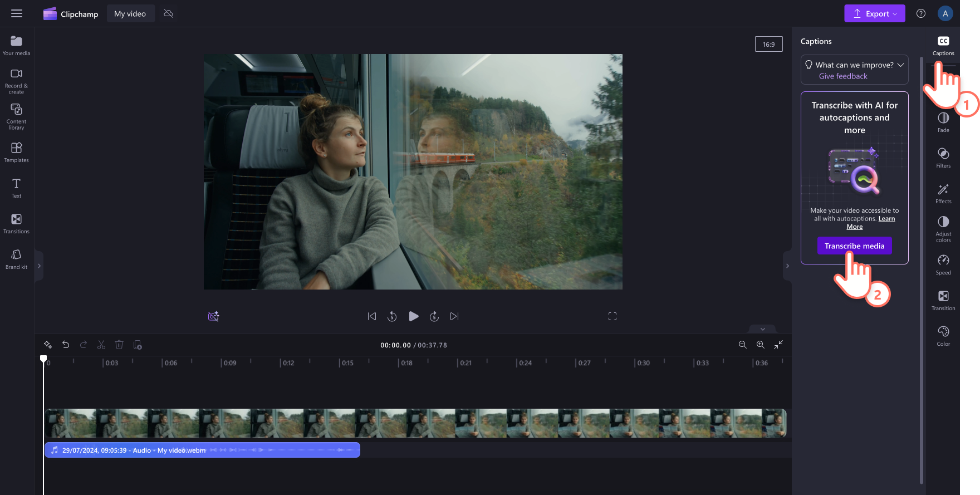Collapse the left sidebar panel arrow
980x495 pixels.
coord(39,266)
